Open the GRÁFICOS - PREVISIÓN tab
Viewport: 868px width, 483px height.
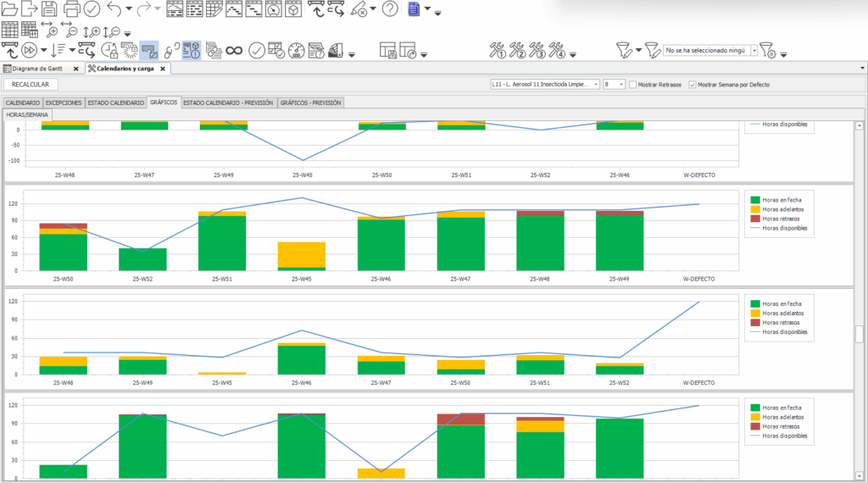coord(310,103)
